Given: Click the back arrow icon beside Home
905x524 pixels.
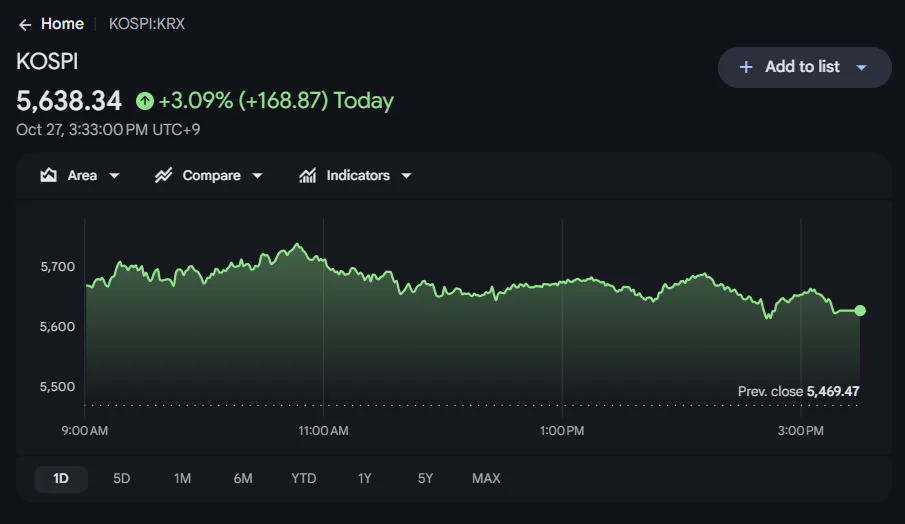Looking at the screenshot, I should [25, 24].
